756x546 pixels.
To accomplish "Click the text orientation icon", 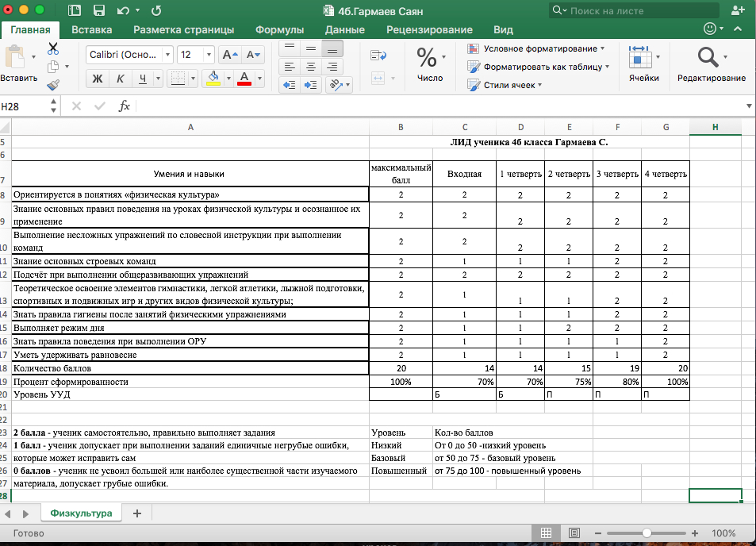I will click(336, 86).
